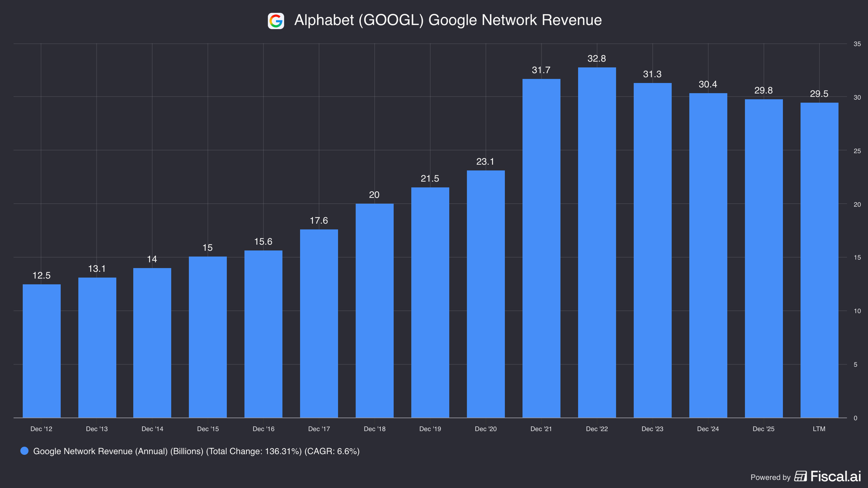Screen dimensions: 868x488
Task: Click the 15 tick on the right y-axis
Action: 857,258
